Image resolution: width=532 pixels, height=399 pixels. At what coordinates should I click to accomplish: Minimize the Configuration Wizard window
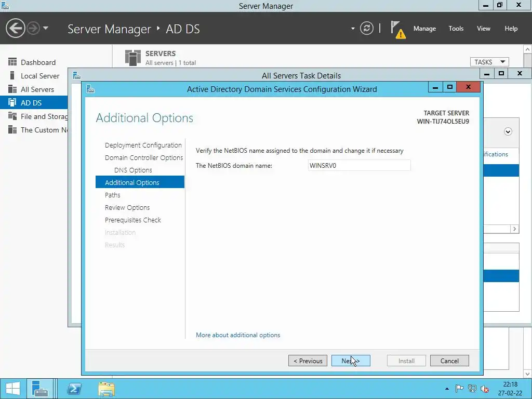(435, 87)
